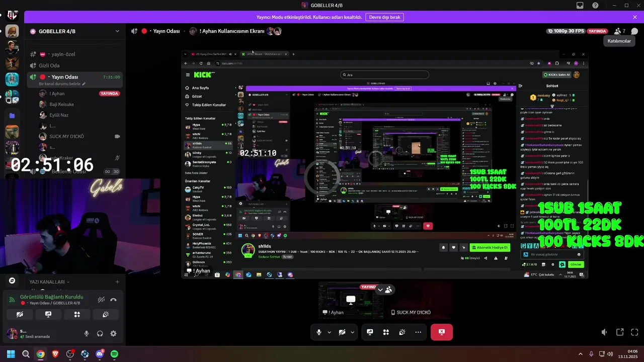The image size is (644, 362).
Task: Open more options three dots in call bar
Action: [x=418, y=332]
